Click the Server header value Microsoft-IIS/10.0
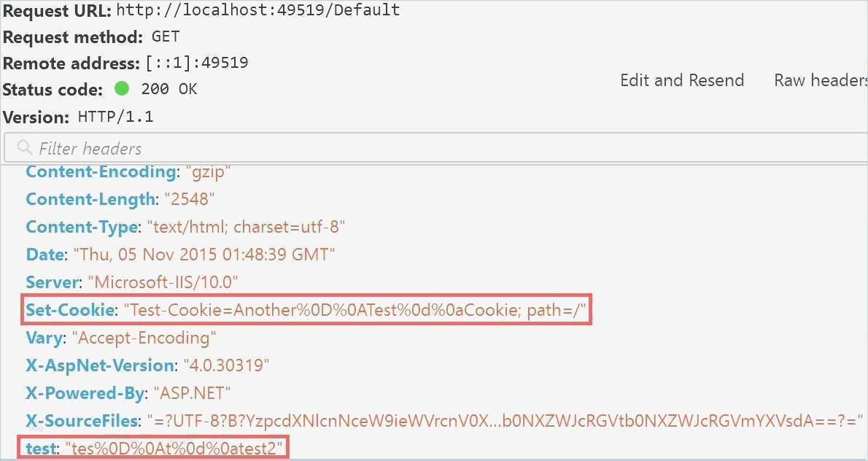The image size is (868, 461). click(x=163, y=282)
